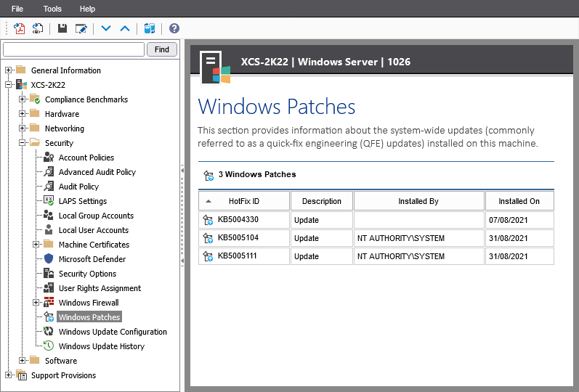Click the Compliance Benchmarks folder icon
The height and width of the screenshot is (392, 579).
(x=35, y=99)
